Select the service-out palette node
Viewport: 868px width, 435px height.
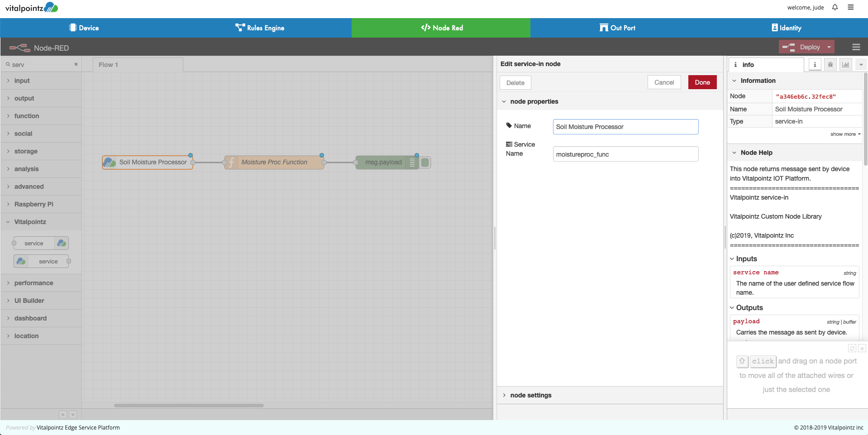[x=41, y=243]
